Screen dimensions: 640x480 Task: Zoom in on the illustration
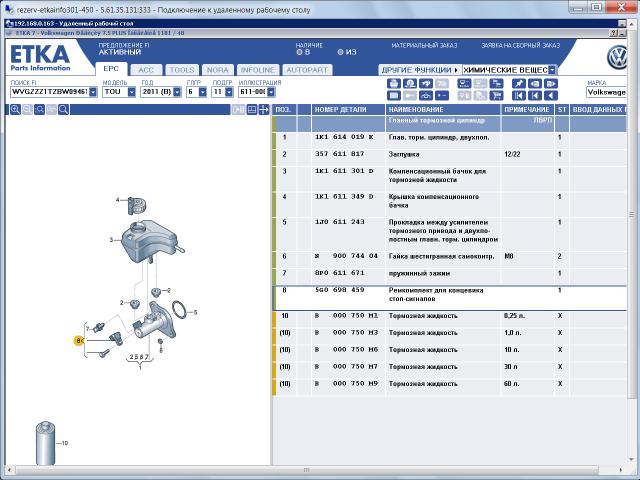point(16,109)
